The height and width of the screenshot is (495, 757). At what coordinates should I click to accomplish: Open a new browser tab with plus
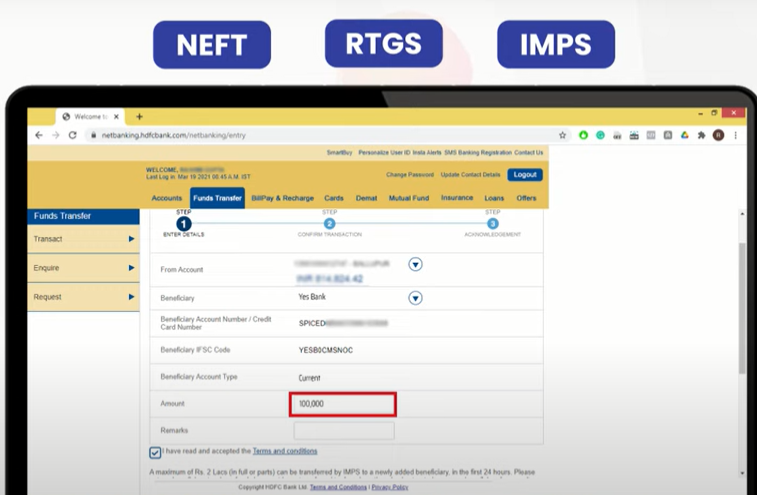pyautogui.click(x=139, y=116)
